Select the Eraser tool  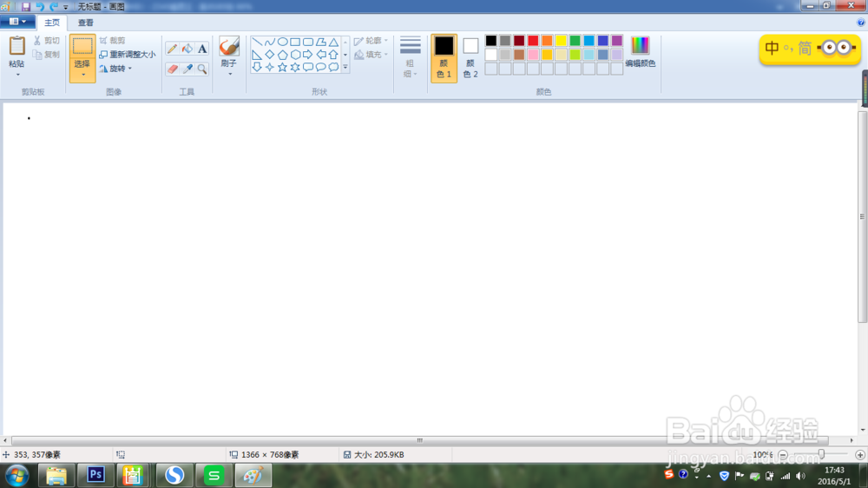tap(172, 69)
